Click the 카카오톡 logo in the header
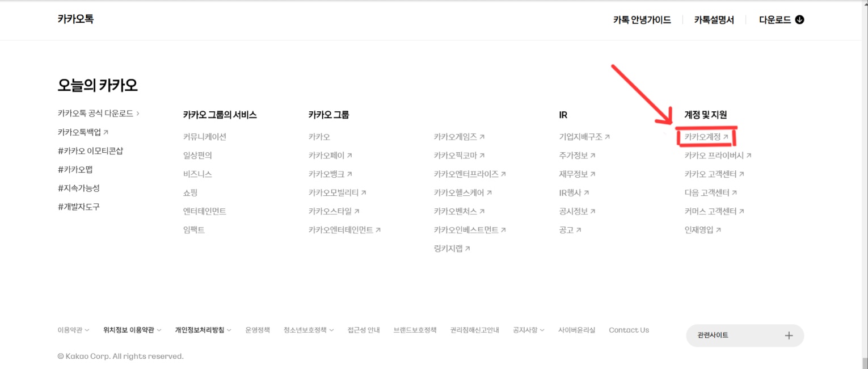This screenshot has height=369, width=868. (x=75, y=19)
